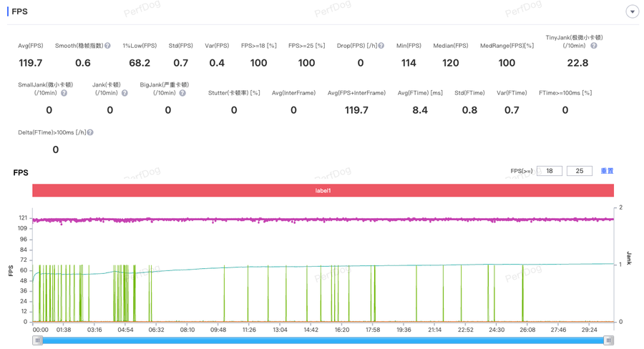Click the FPS section title at top
The height and width of the screenshot is (349, 644).
pos(19,11)
